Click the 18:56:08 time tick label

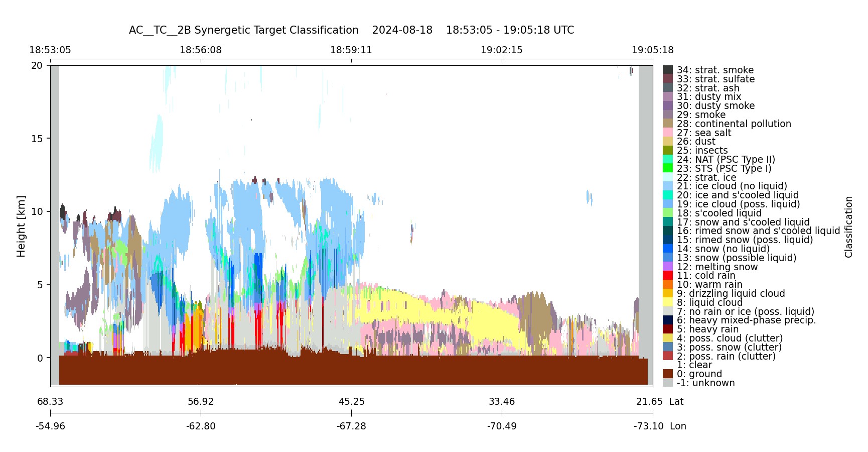(201, 50)
